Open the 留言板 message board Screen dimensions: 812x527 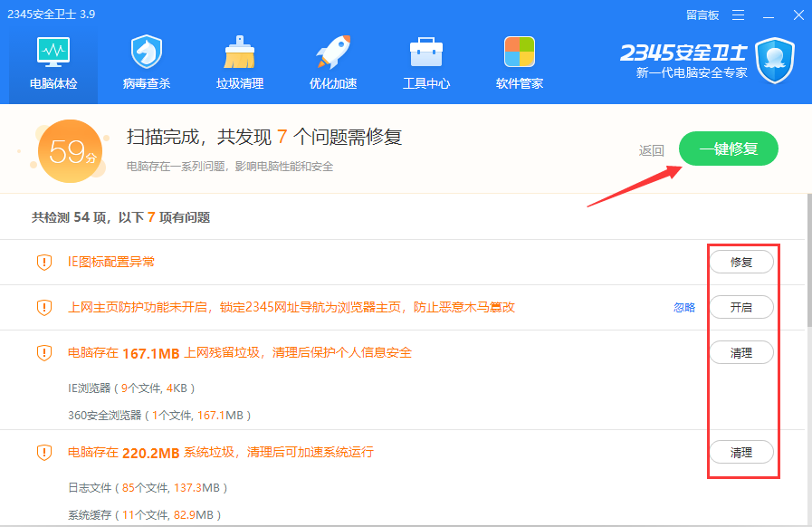[x=702, y=15]
